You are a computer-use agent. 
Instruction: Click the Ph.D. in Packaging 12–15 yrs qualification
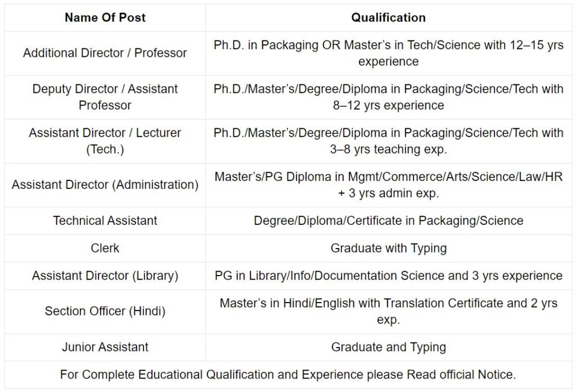(388, 53)
